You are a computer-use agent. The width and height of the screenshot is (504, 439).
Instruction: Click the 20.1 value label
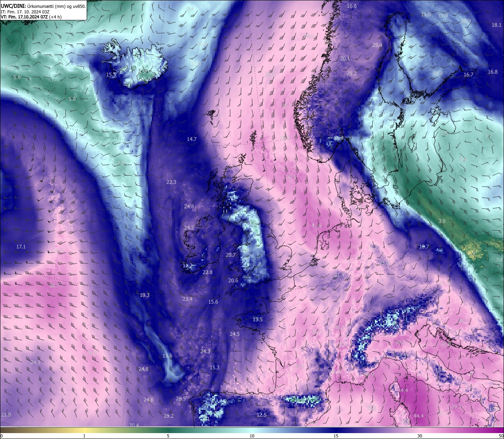pyautogui.click(x=345, y=58)
